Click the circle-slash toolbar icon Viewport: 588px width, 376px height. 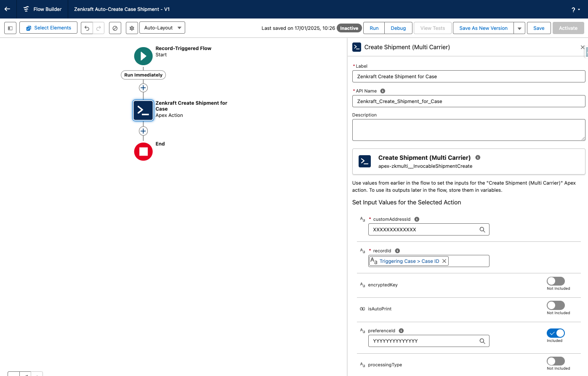115,28
